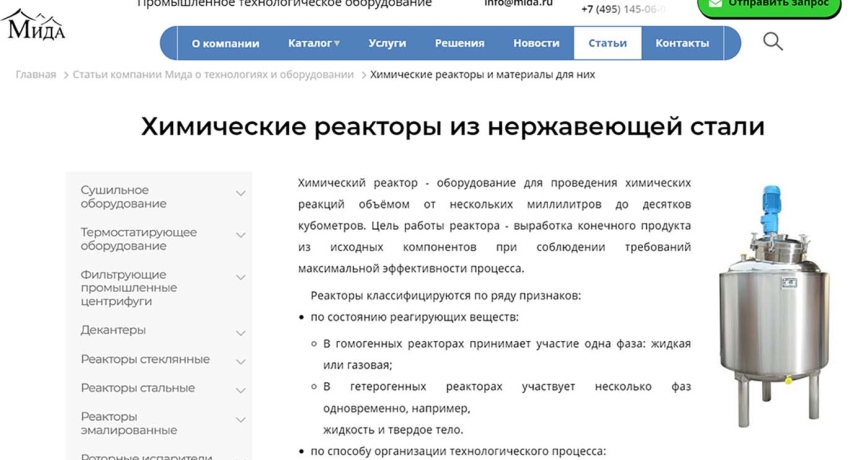The width and height of the screenshot is (850, 460).
Task: Expand the Термостатирующее оборудование chevron
Action: [240, 235]
